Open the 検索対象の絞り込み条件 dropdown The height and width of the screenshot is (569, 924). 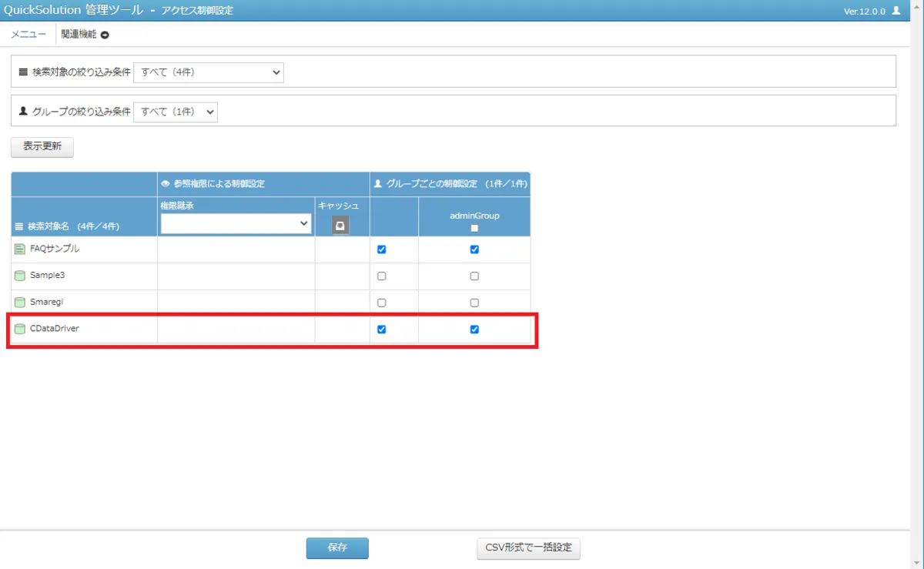(209, 72)
